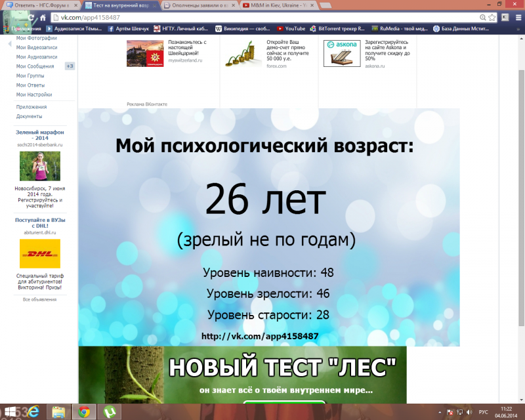Open File Explorer in taskbar
525x420 pixels.
[58, 412]
